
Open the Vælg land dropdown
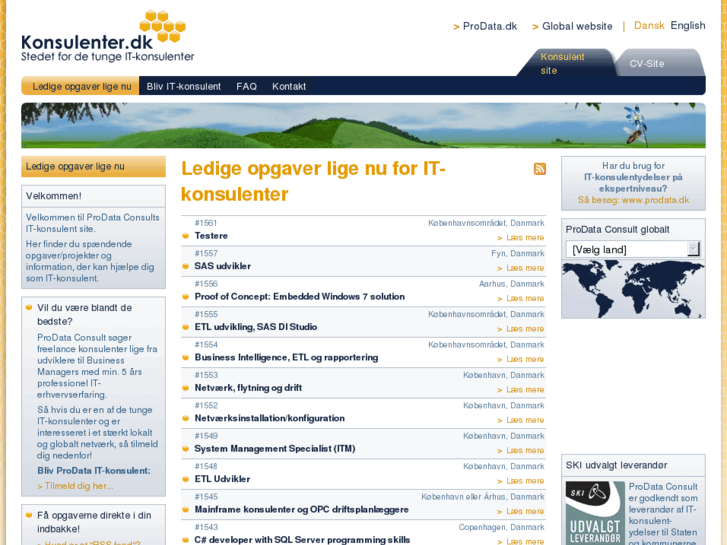(x=633, y=250)
